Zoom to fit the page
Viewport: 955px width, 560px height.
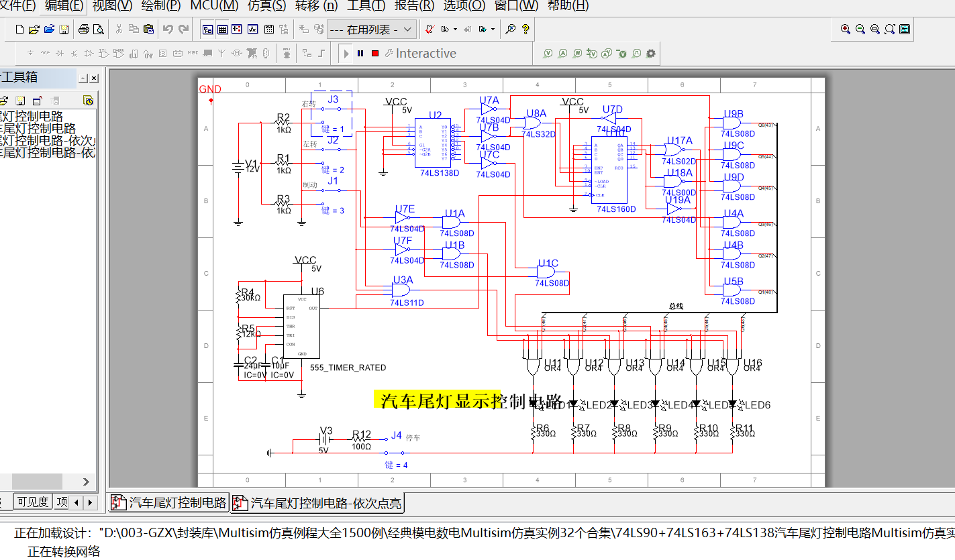pos(890,29)
